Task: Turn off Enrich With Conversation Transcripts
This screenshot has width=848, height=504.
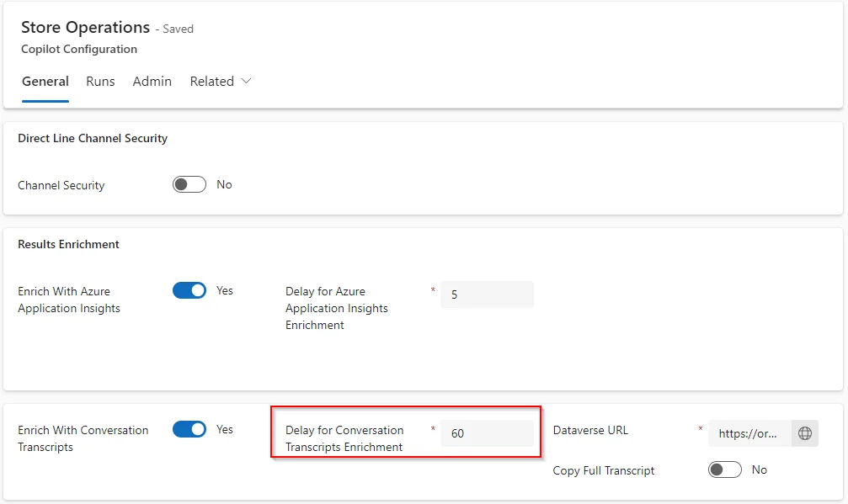Action: [189, 429]
